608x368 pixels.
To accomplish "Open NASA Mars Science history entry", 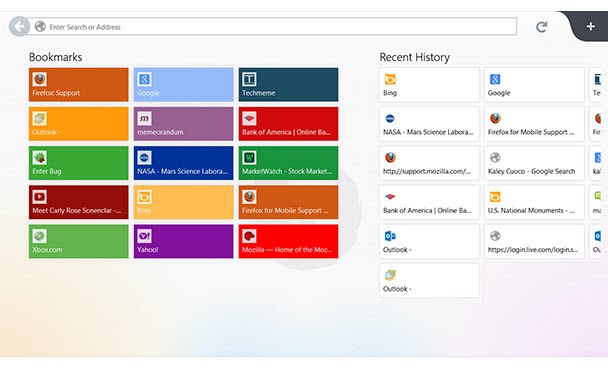I will point(429,124).
